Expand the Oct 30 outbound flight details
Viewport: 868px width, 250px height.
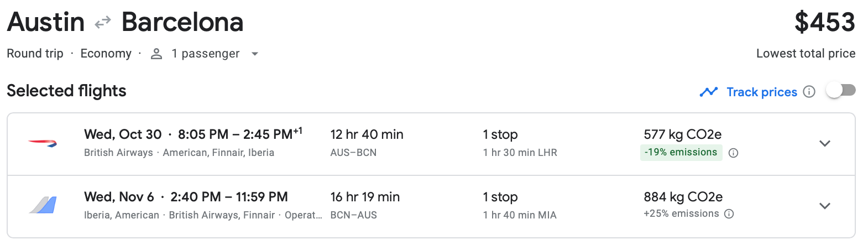tap(824, 143)
